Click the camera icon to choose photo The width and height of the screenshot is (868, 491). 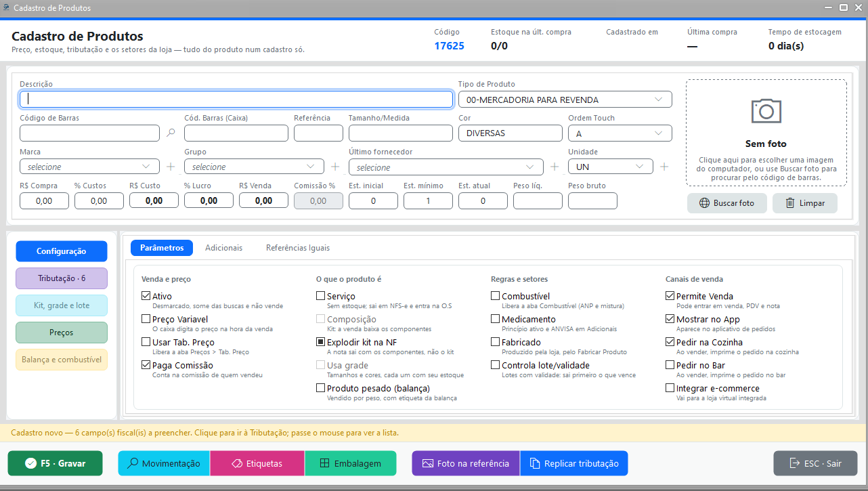(766, 110)
